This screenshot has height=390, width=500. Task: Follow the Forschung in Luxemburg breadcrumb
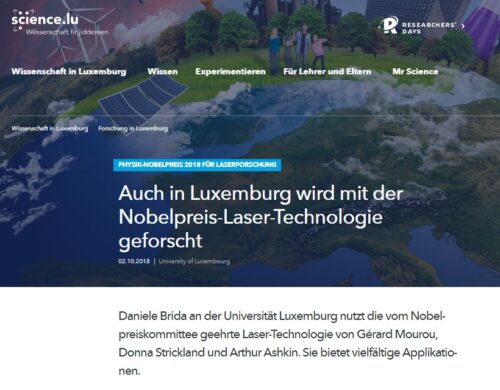click(133, 128)
